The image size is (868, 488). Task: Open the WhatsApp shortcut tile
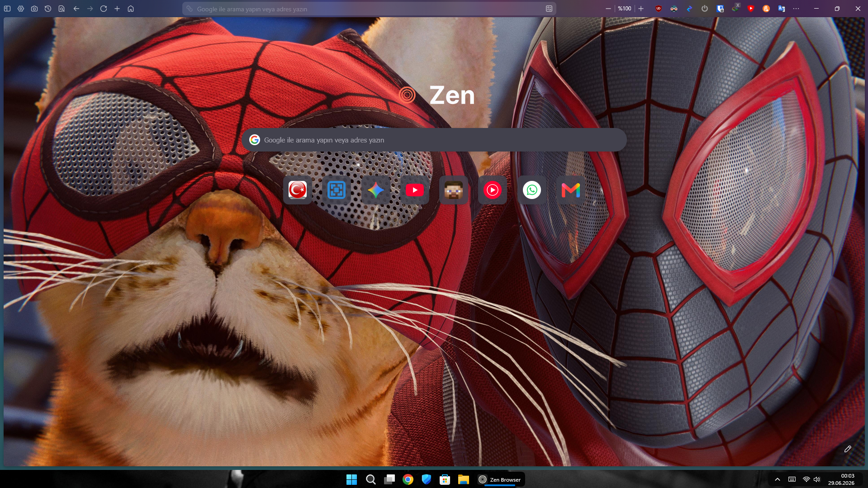pyautogui.click(x=532, y=190)
